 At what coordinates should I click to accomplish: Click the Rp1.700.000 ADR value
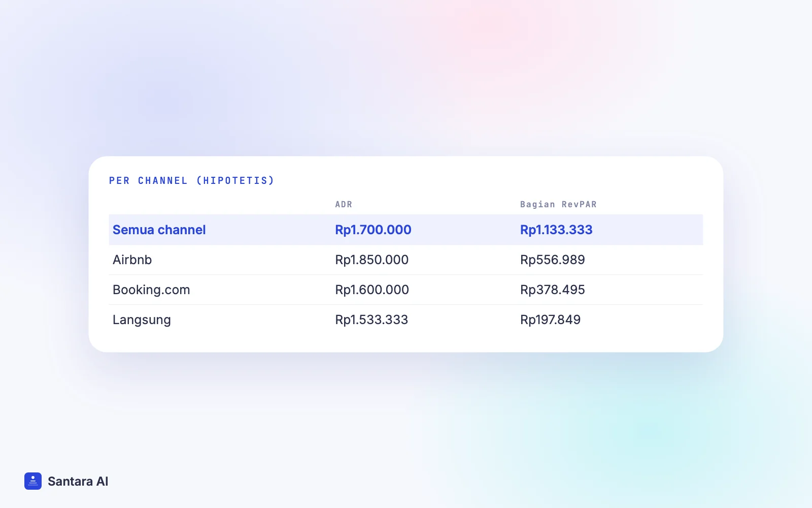[x=373, y=230]
